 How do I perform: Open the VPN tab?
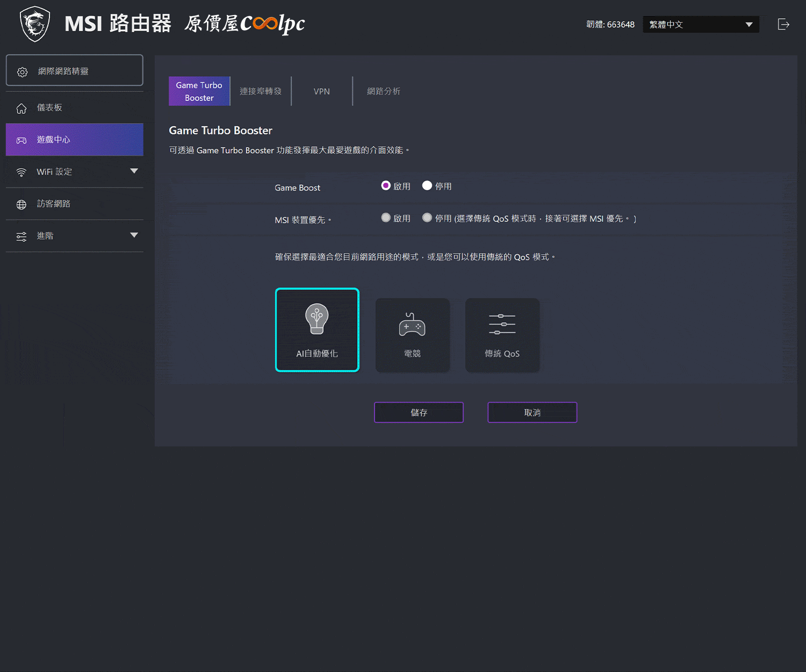(322, 91)
